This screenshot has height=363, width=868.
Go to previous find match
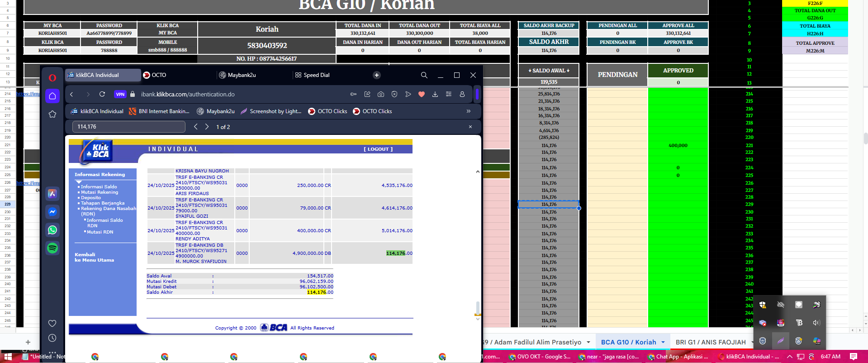pos(196,127)
